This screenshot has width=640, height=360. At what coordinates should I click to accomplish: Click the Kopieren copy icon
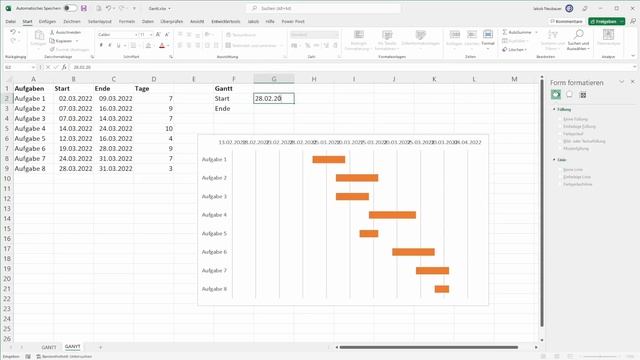pos(52,41)
